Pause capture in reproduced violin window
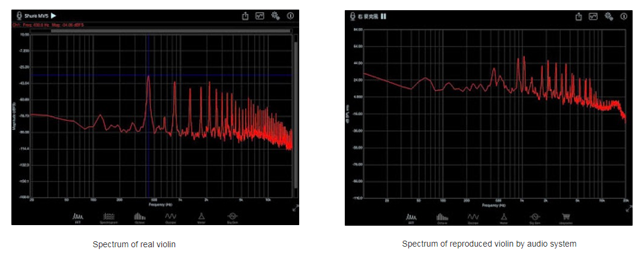 click(384, 16)
